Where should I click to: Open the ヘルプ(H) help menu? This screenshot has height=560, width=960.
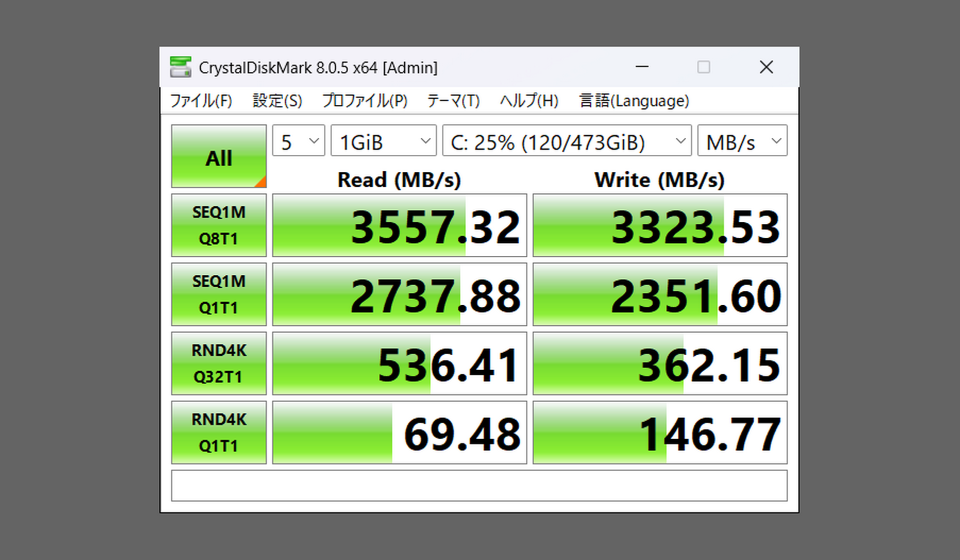coord(528,101)
